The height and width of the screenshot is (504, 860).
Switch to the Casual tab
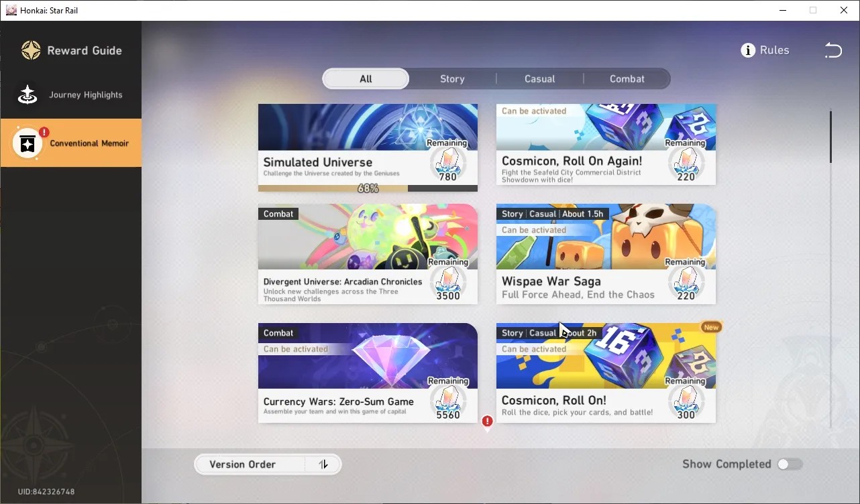(539, 79)
